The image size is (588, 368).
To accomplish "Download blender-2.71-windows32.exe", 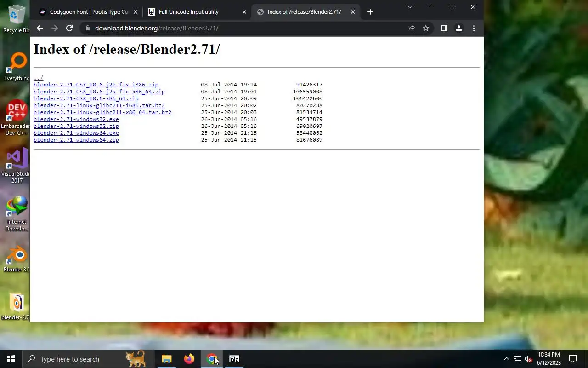I will tap(76, 119).
